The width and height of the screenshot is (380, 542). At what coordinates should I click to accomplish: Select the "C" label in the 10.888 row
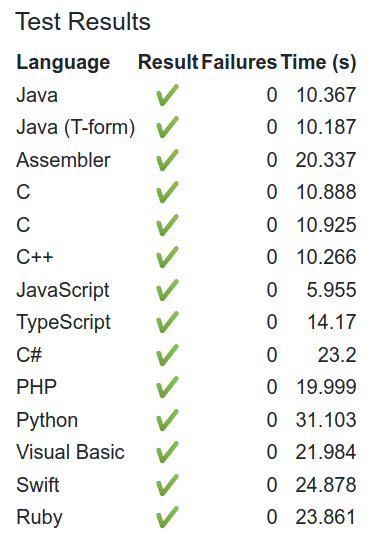(23, 192)
